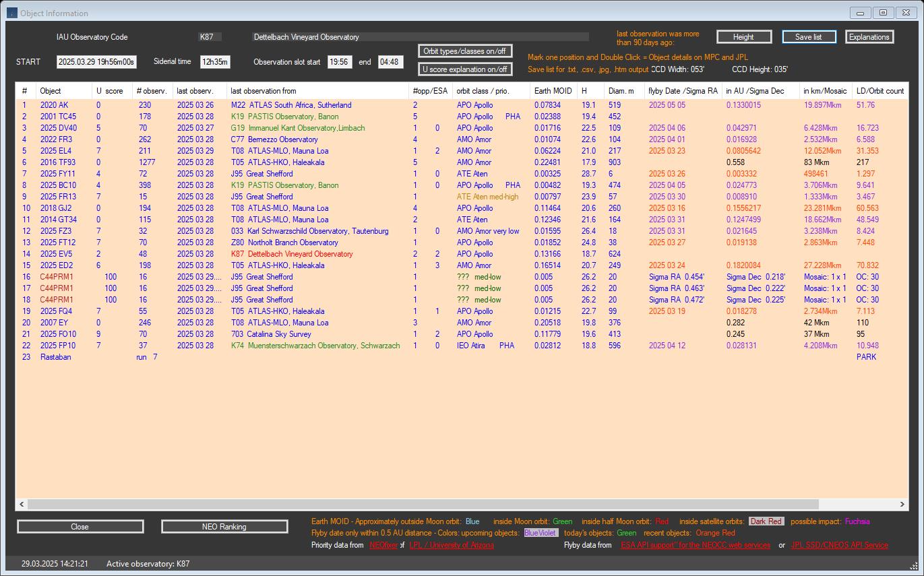Viewport: 924px width, 576px height.
Task: Toggle Orbit types/classes on/off
Action: (464, 51)
